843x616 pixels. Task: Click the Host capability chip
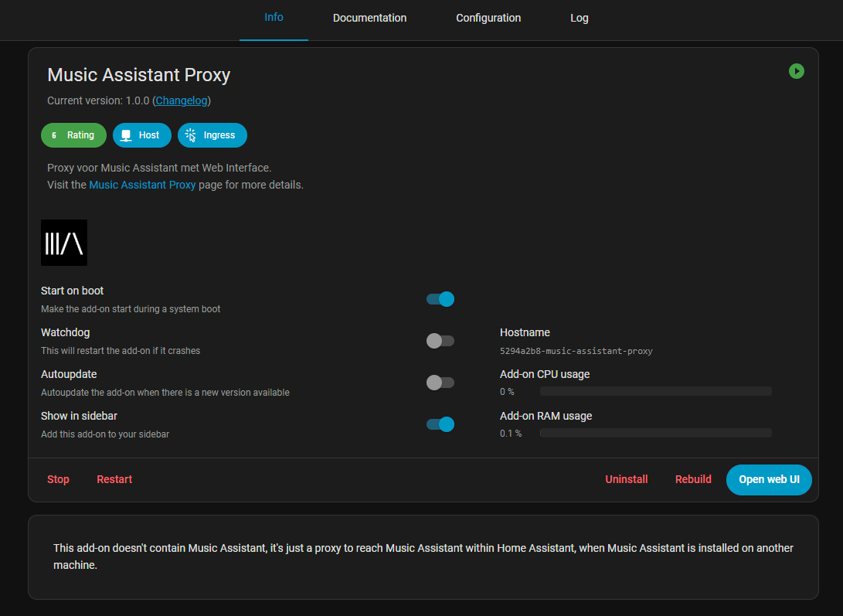click(x=142, y=135)
